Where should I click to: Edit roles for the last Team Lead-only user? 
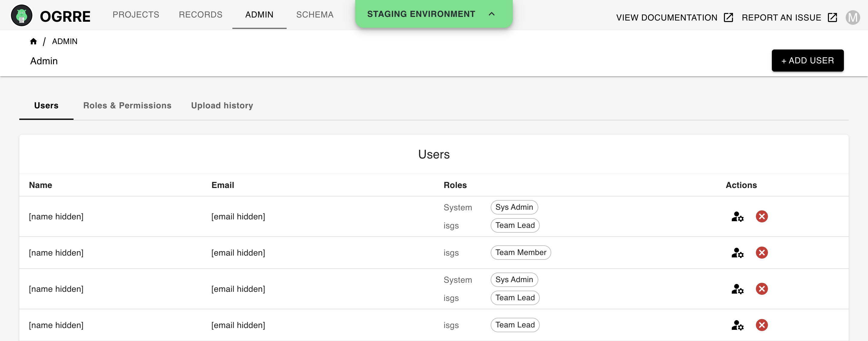pyautogui.click(x=737, y=325)
